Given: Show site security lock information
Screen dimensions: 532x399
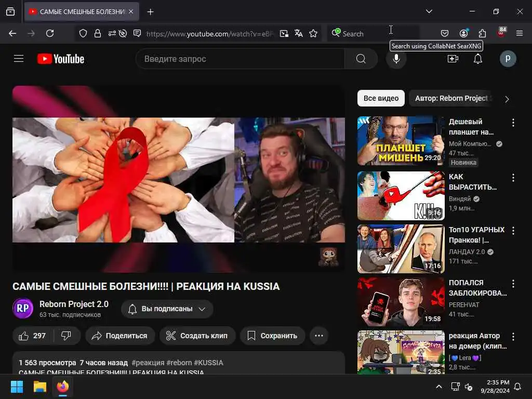Looking at the screenshot, I should [x=97, y=33].
